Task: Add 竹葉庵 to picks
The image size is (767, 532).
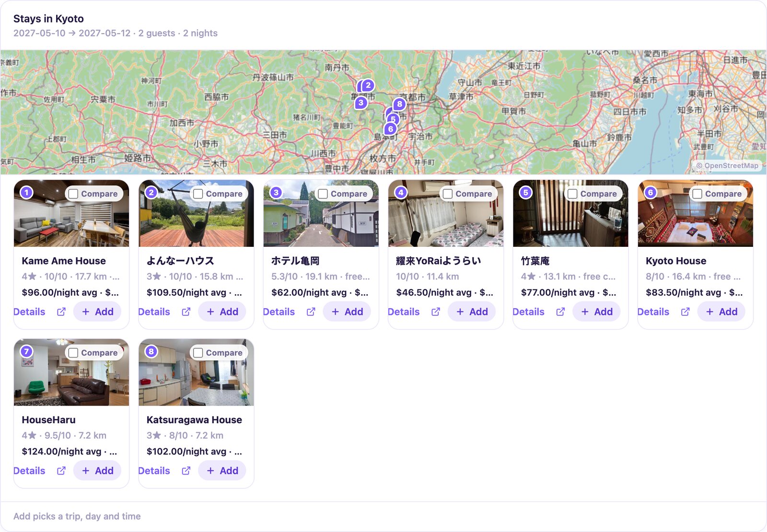Action: (x=596, y=312)
